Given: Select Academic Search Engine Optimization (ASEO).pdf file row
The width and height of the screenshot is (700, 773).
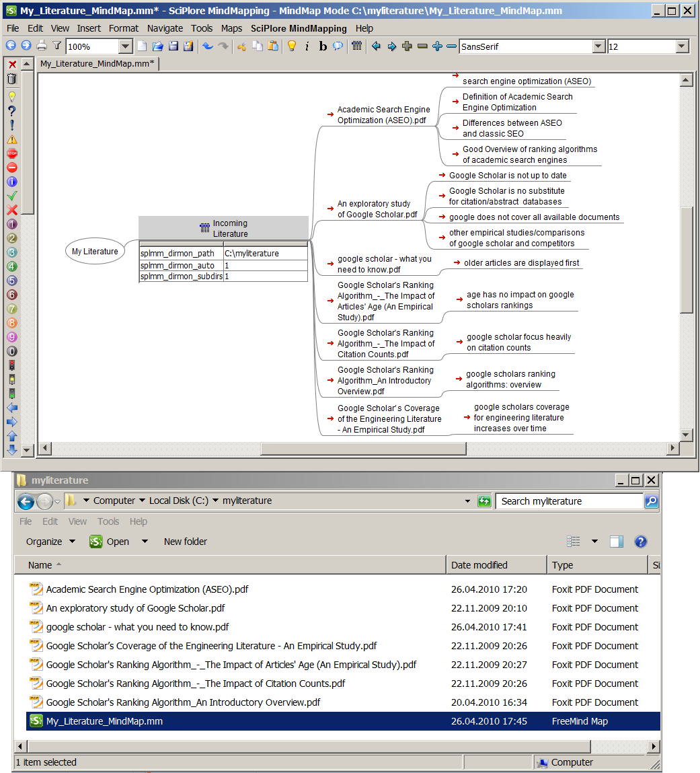Looking at the screenshot, I should [343, 589].
